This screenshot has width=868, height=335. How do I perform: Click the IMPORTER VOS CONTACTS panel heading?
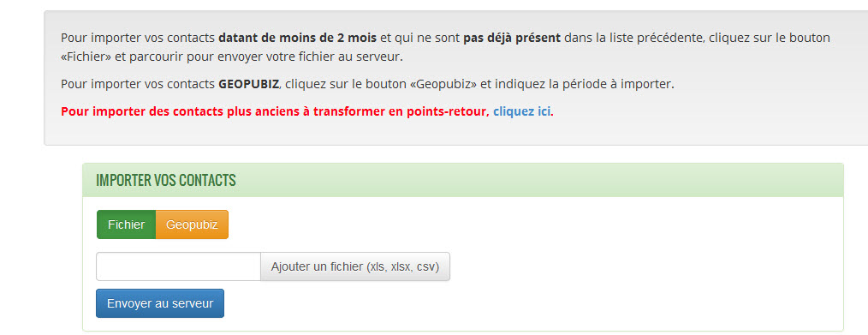(x=166, y=180)
